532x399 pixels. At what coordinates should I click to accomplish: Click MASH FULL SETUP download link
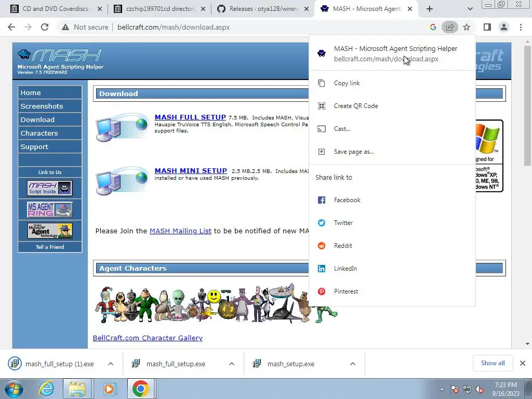[x=190, y=117]
